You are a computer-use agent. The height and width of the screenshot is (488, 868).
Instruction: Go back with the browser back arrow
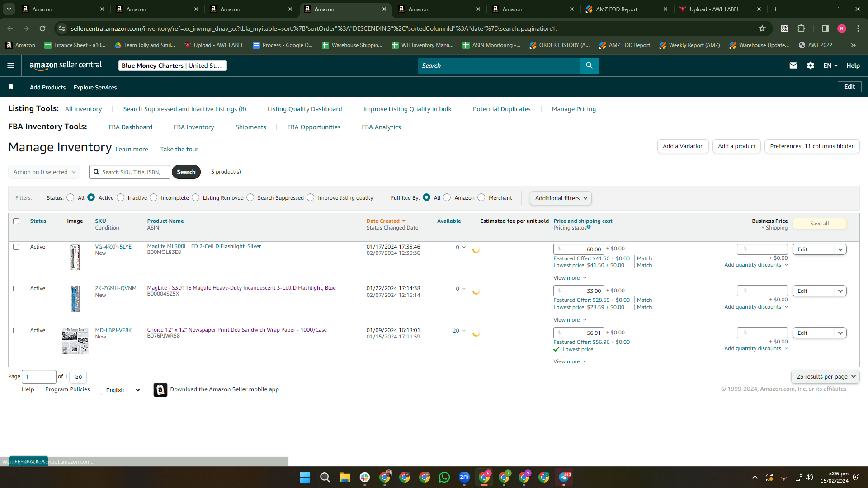click(10, 28)
